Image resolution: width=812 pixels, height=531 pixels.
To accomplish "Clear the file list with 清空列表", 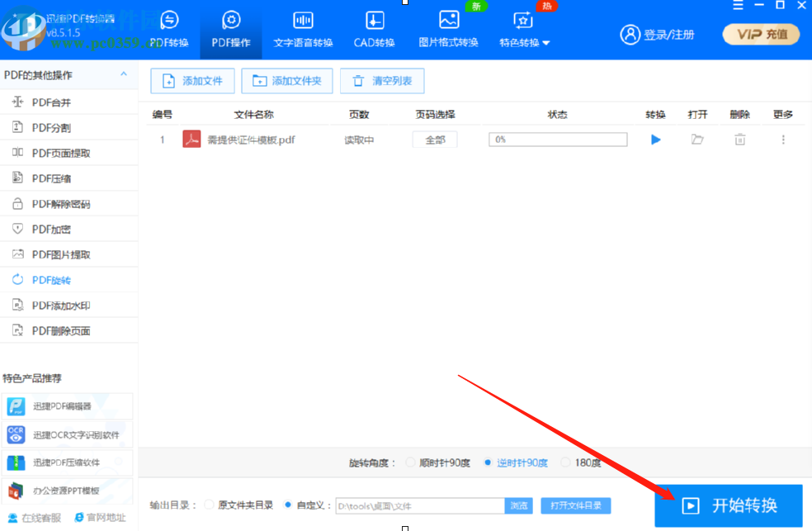I will click(381, 81).
